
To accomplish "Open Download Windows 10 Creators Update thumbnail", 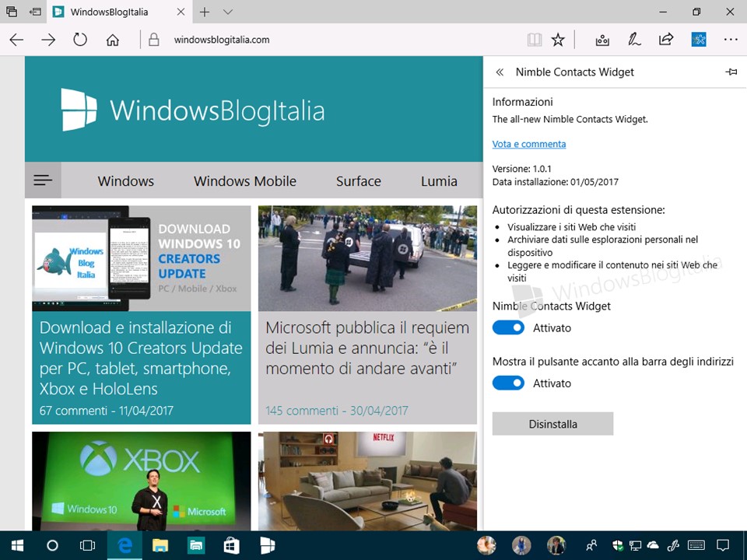I will (x=141, y=258).
